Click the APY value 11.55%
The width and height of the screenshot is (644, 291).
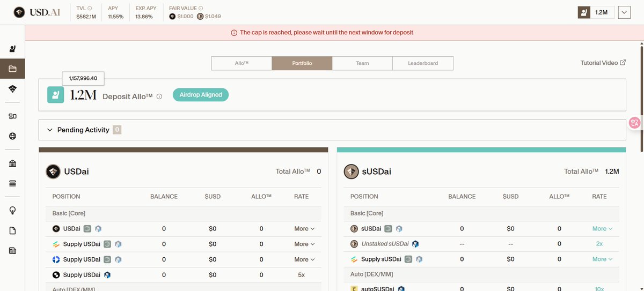115,17
